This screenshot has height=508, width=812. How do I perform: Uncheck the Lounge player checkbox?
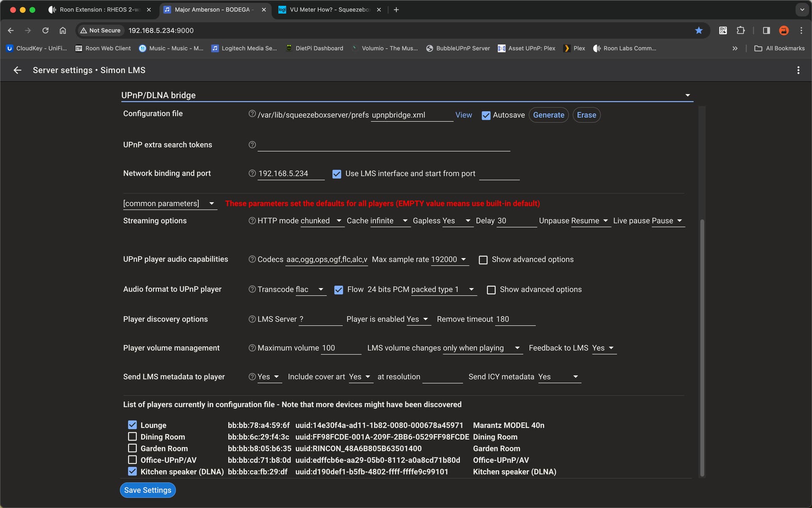click(132, 425)
